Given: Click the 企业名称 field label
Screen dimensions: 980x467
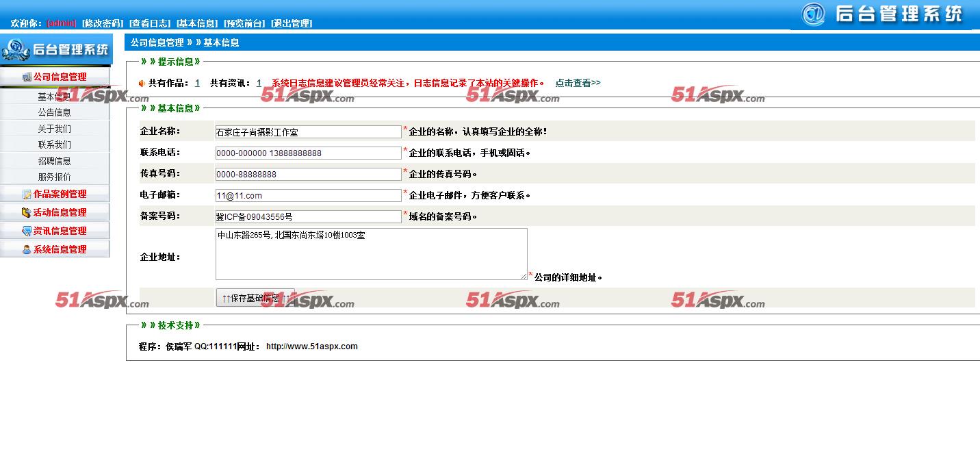Looking at the screenshot, I should [160, 131].
